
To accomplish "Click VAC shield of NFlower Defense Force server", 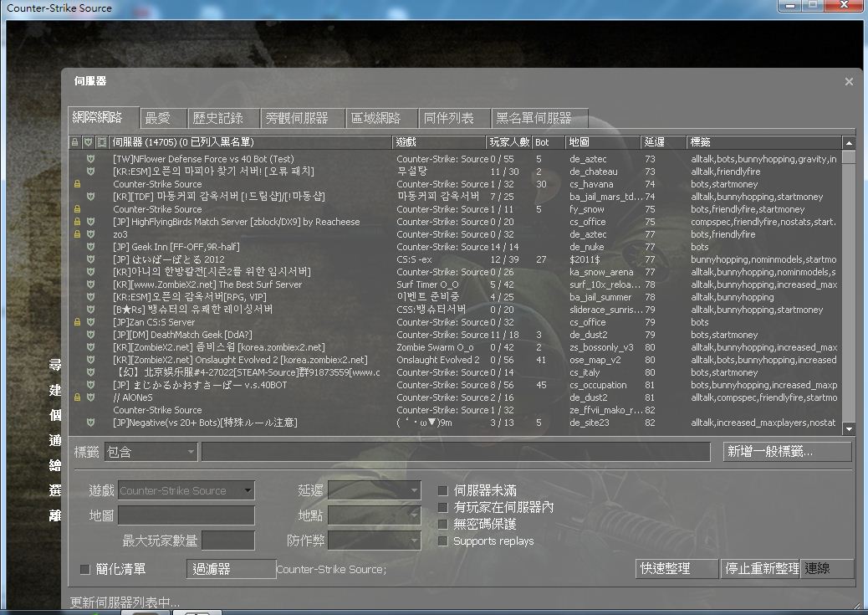I will [x=91, y=159].
